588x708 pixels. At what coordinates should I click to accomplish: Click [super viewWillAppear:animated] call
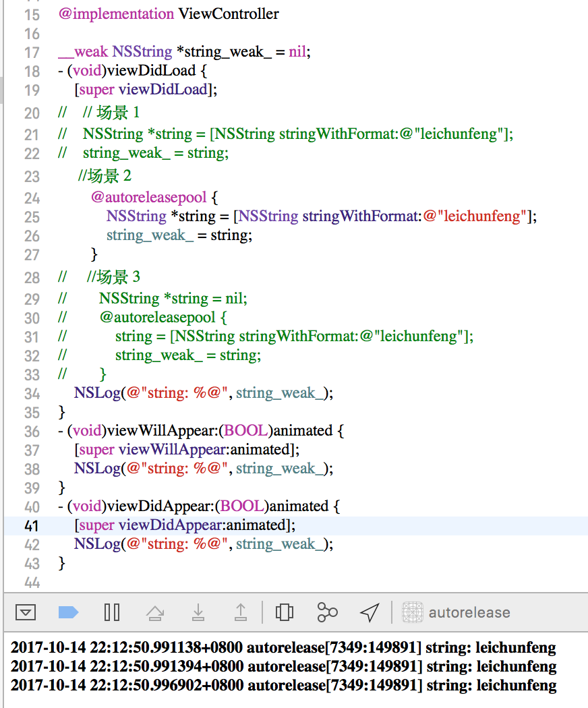pos(187,450)
